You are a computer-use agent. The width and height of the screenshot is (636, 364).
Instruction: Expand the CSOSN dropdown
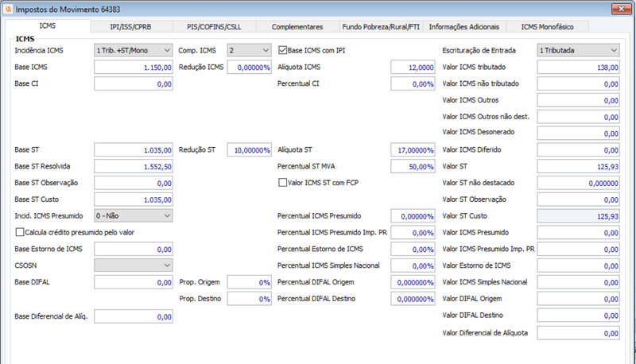click(134, 265)
